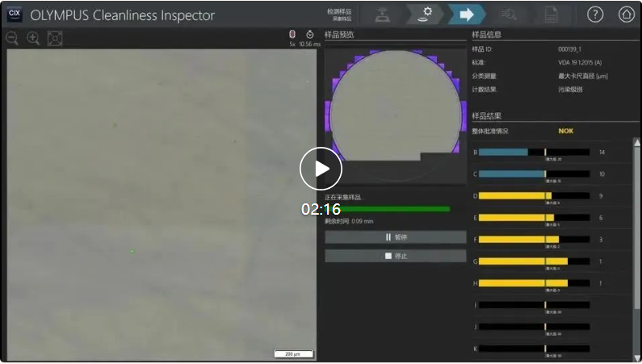Click the exposure time stopwatch icon
The height and width of the screenshot is (364, 642).
coord(310,35)
